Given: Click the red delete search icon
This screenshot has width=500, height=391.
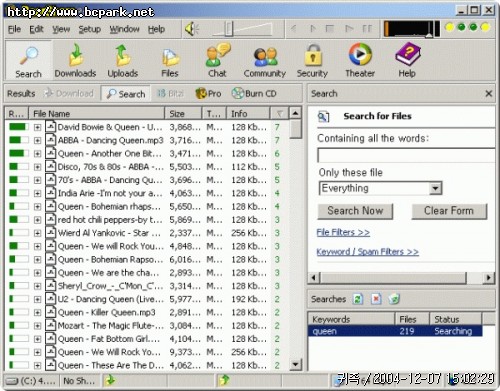Looking at the screenshot, I should pyautogui.click(x=376, y=299).
